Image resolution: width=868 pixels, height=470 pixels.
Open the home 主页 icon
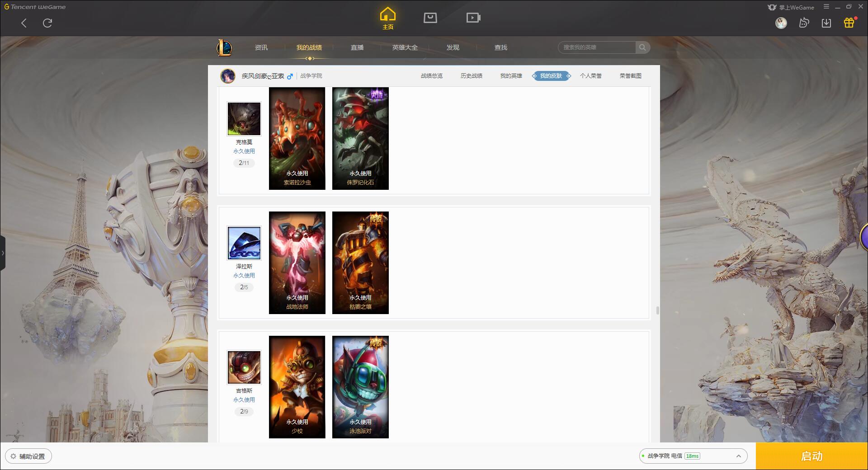click(388, 19)
